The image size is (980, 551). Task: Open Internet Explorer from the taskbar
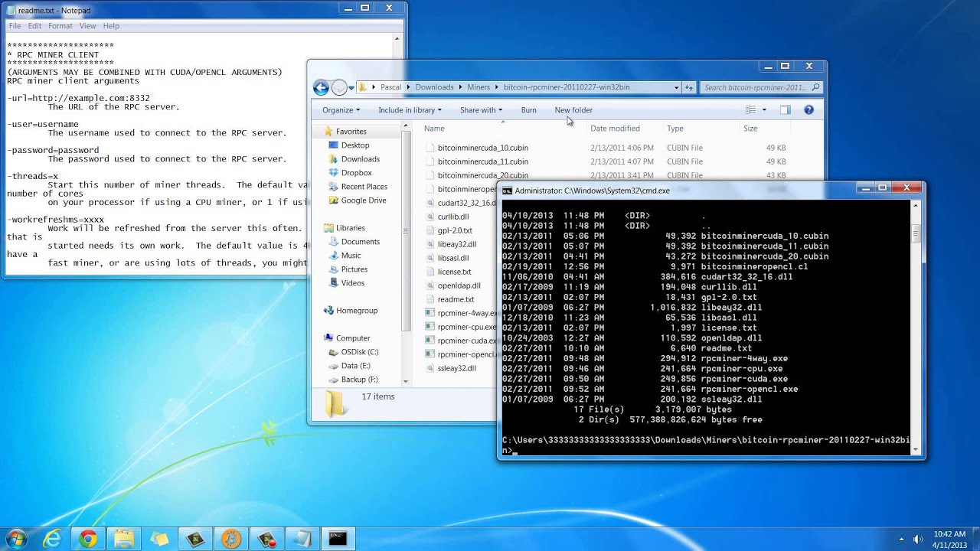point(52,540)
